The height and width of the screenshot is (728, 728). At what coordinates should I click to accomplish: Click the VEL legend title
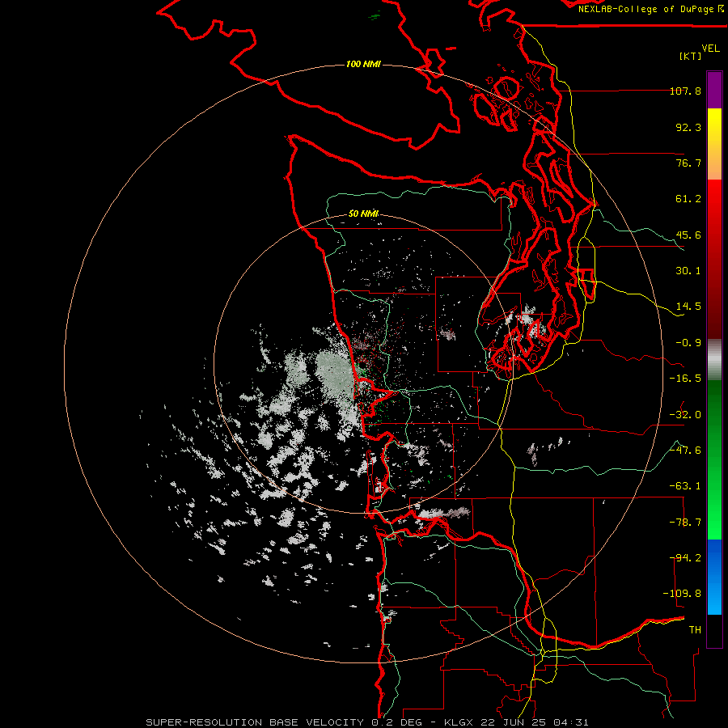point(710,49)
